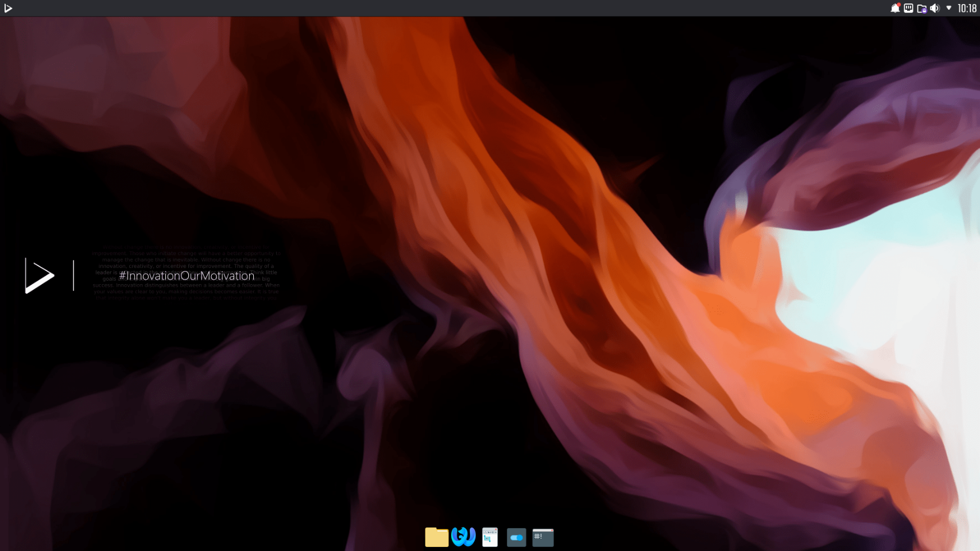Click empty space in the top panel
This screenshot has height=551, width=980.
pos(459,8)
